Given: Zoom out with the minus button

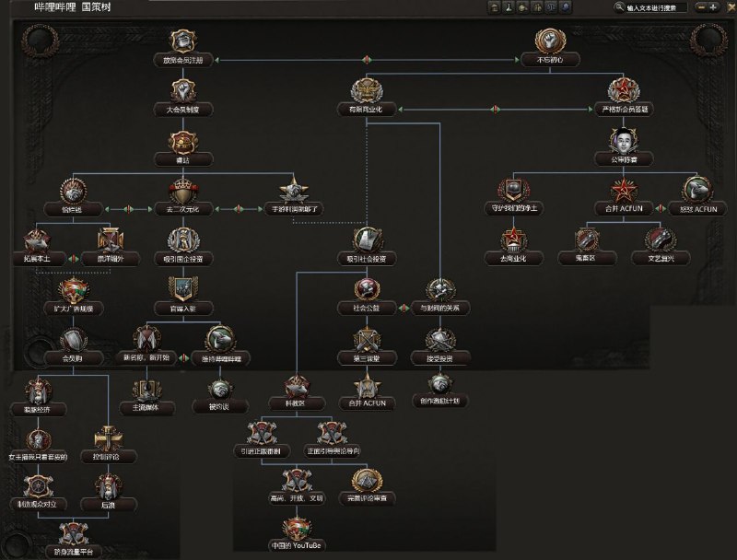Looking at the screenshot, I should [x=702, y=7].
